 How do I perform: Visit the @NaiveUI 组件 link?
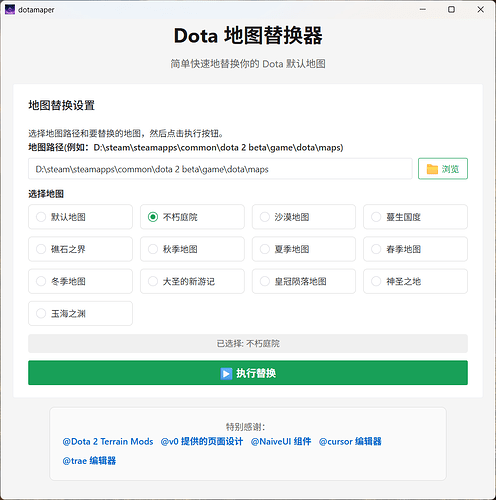tap(281, 442)
